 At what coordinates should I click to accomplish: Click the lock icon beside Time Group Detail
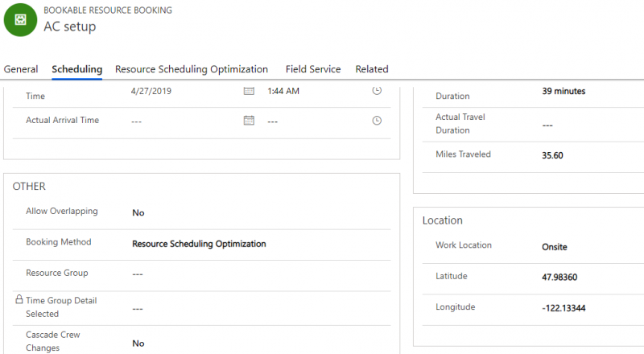(19, 299)
